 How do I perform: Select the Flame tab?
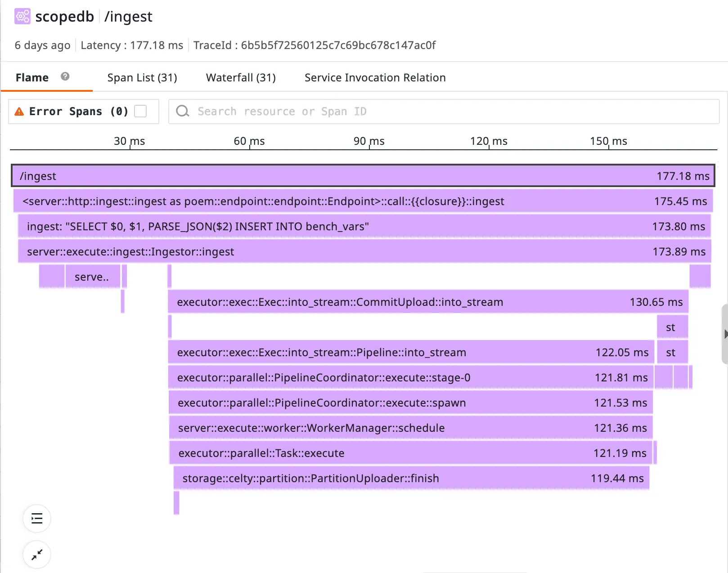click(x=32, y=78)
